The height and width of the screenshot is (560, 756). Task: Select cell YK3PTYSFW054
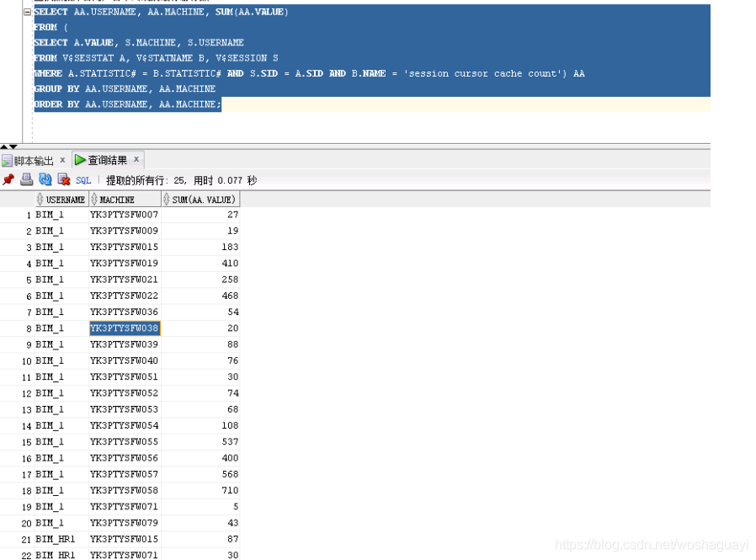coord(125,425)
